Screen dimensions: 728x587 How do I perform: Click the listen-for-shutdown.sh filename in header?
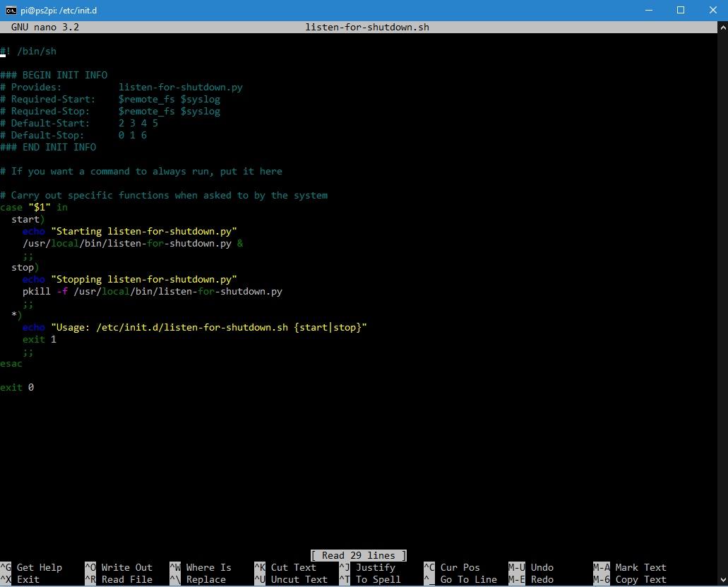coord(366,27)
